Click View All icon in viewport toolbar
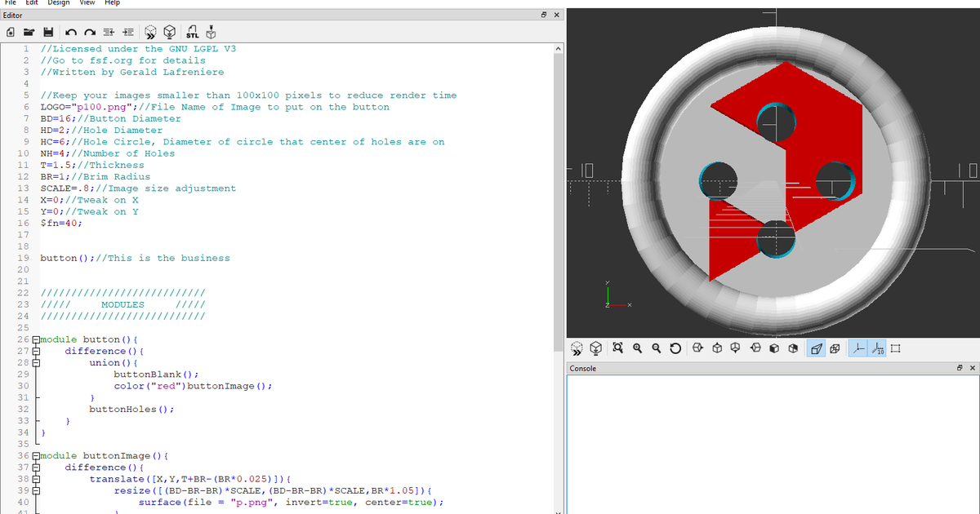Screen dimensions: 980x514 tap(617, 349)
